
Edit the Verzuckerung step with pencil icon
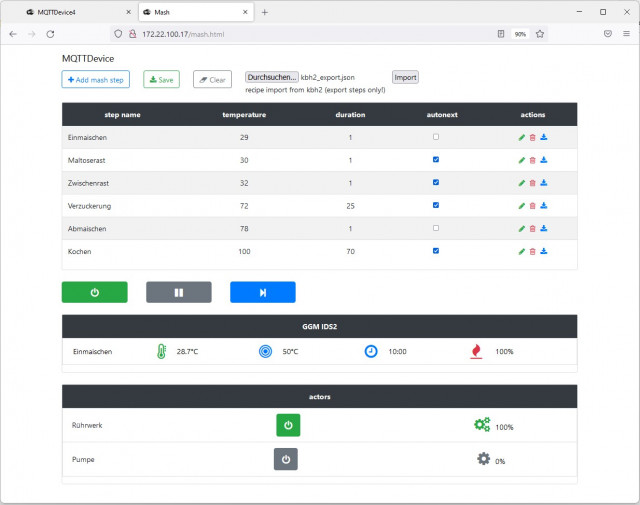pyautogui.click(x=521, y=206)
